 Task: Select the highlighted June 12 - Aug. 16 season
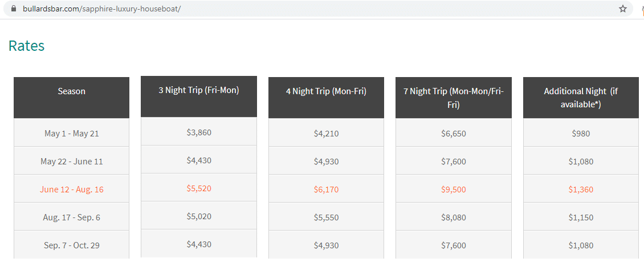[x=71, y=189]
